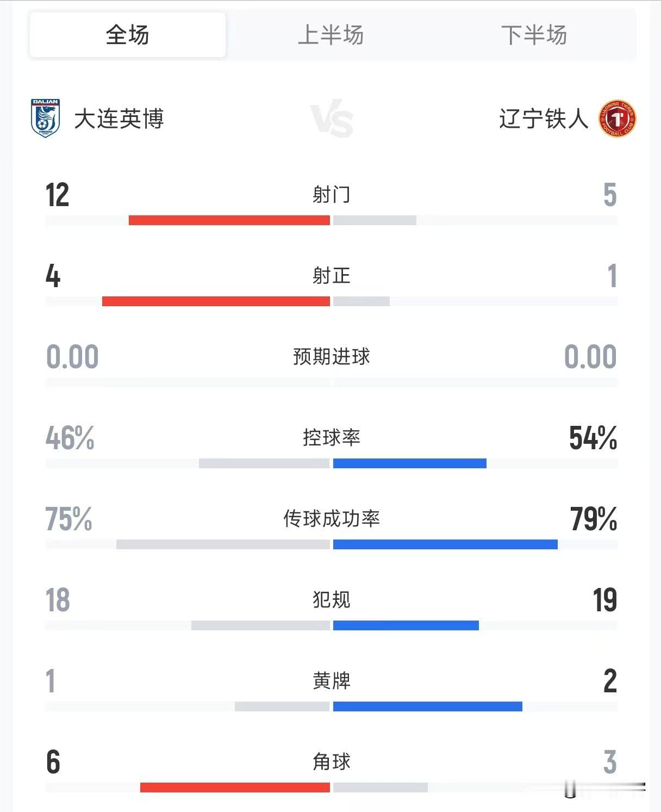Click the VS icon between the teams
661x812 pixels.
pos(332,119)
